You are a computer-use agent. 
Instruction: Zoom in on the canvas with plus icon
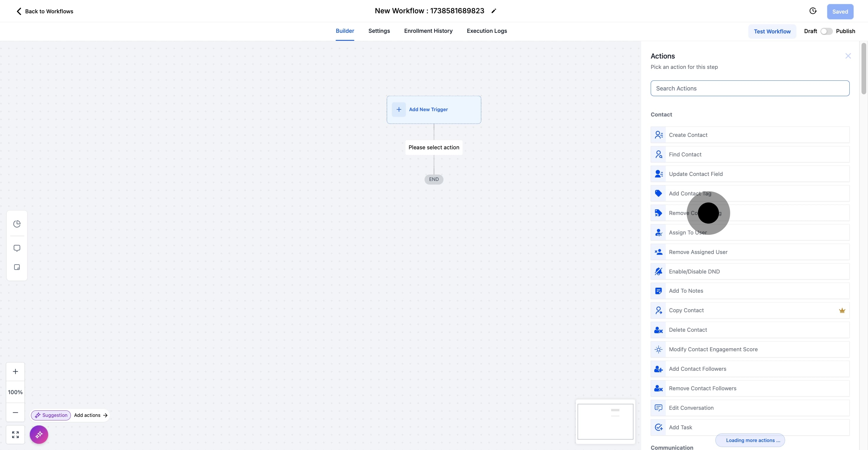tap(15, 371)
